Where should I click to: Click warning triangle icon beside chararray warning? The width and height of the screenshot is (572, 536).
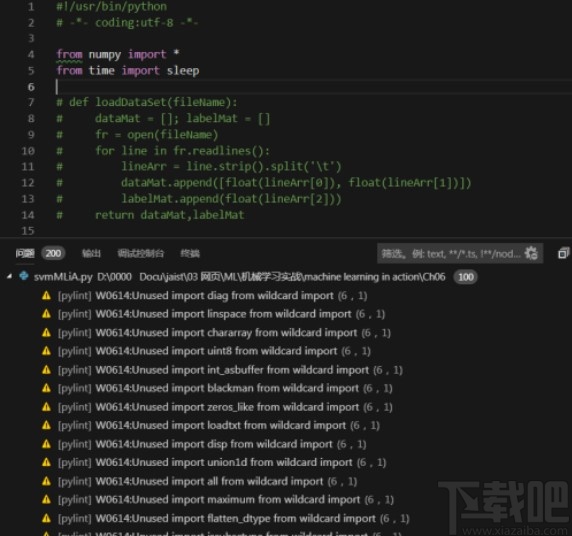46,332
